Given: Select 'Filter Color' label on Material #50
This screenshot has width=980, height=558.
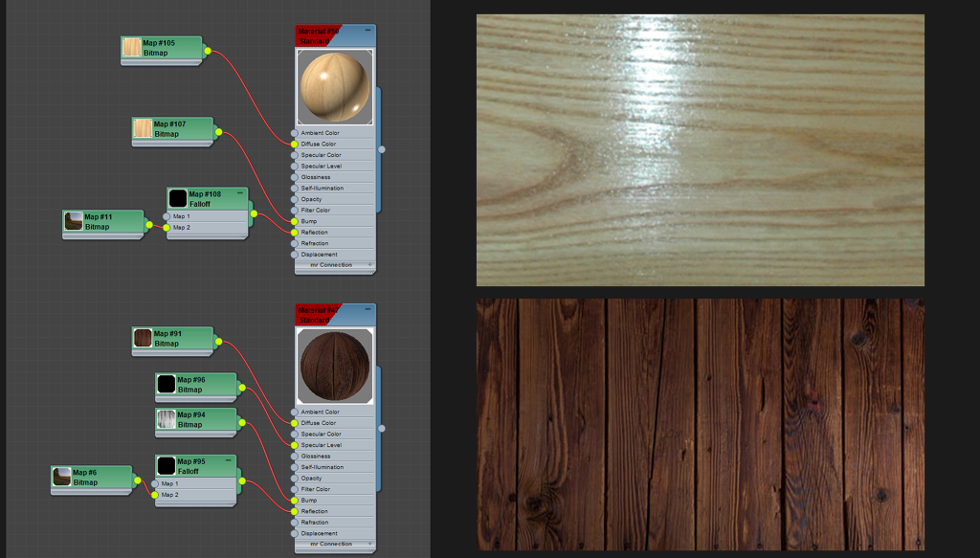Looking at the screenshot, I should (x=316, y=211).
